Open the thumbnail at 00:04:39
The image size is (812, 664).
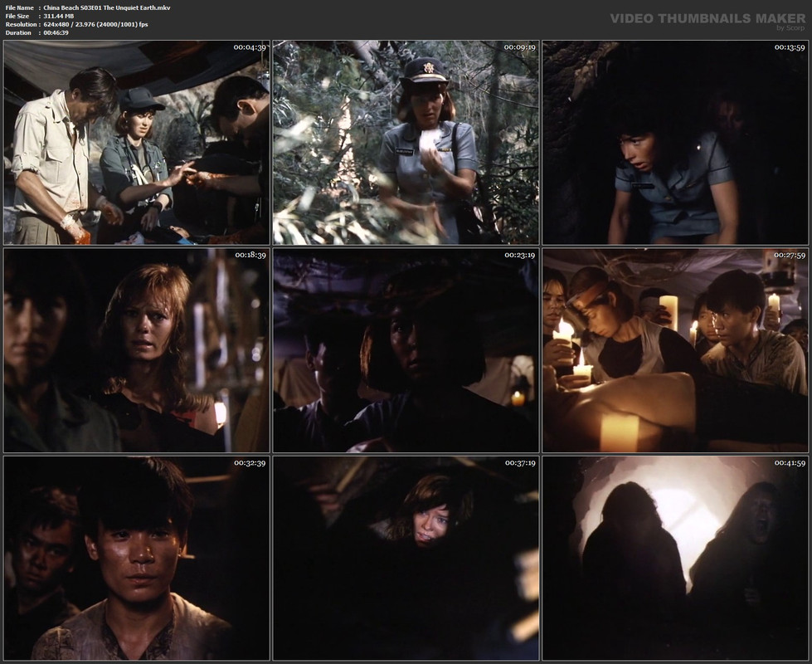coord(137,143)
